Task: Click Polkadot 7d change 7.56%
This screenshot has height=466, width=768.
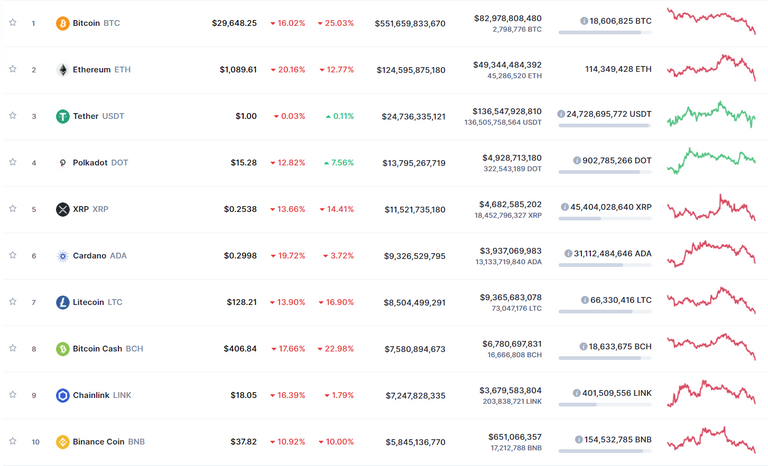Action: click(x=339, y=163)
